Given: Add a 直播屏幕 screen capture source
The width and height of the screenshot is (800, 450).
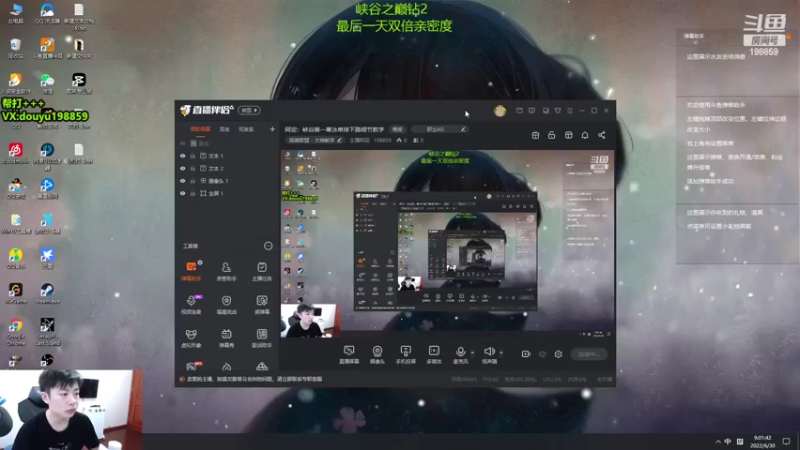Looking at the screenshot, I should (349, 354).
